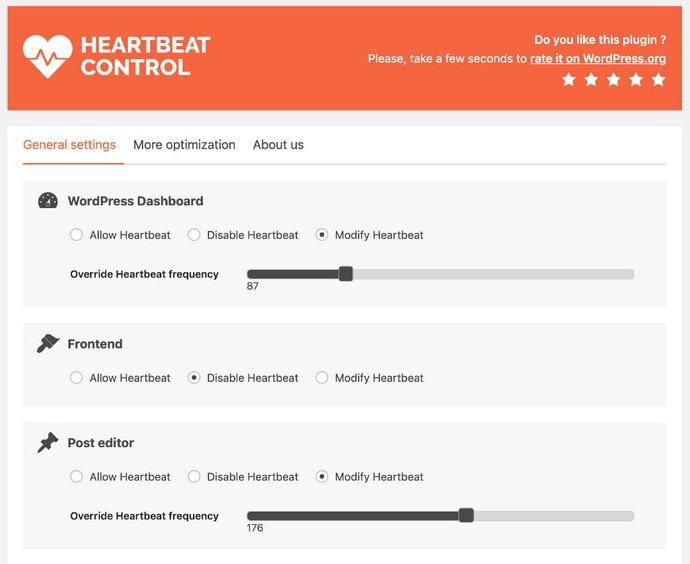Open the General settings tab

click(70, 145)
